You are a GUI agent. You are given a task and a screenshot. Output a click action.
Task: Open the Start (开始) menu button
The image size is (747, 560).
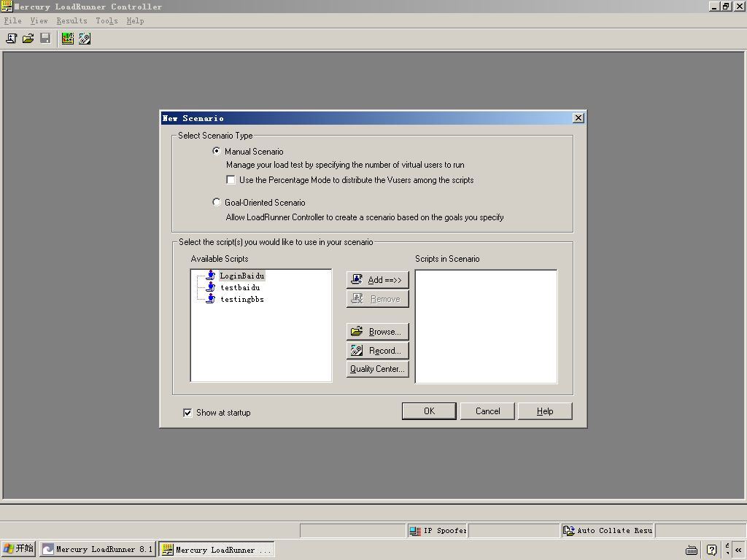tap(18, 549)
